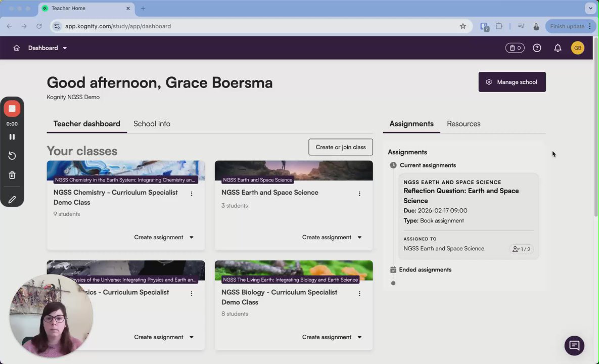Select the Teacher Home browser tab
The height and width of the screenshot is (364, 599).
click(86, 8)
